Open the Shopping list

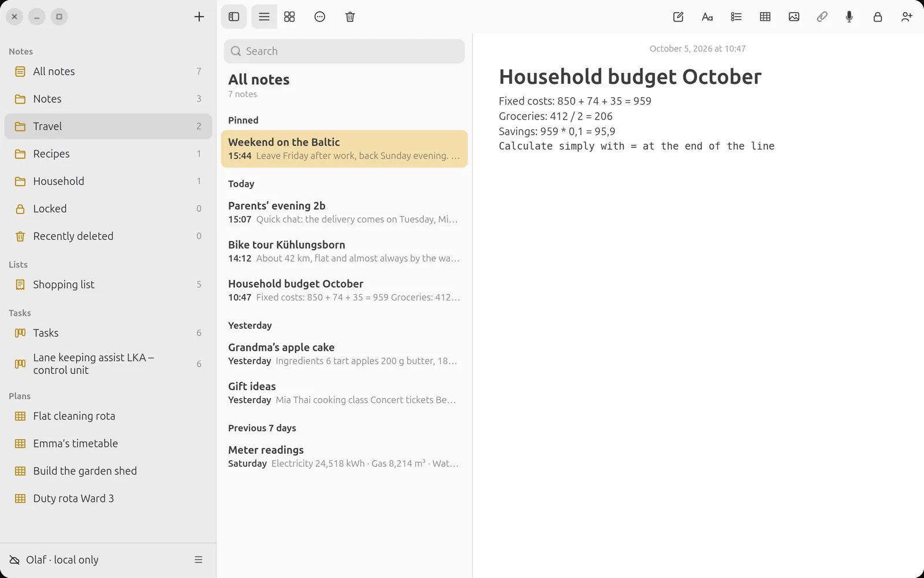coord(108,284)
